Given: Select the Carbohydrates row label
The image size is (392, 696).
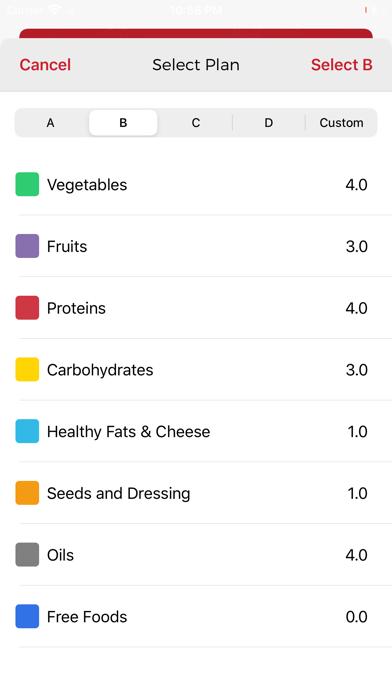Looking at the screenshot, I should (100, 370).
